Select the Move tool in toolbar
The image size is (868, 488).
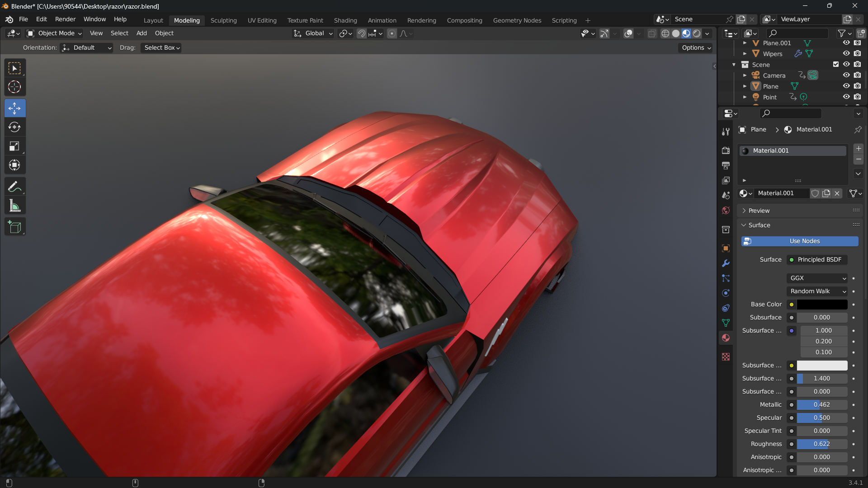pyautogui.click(x=14, y=108)
